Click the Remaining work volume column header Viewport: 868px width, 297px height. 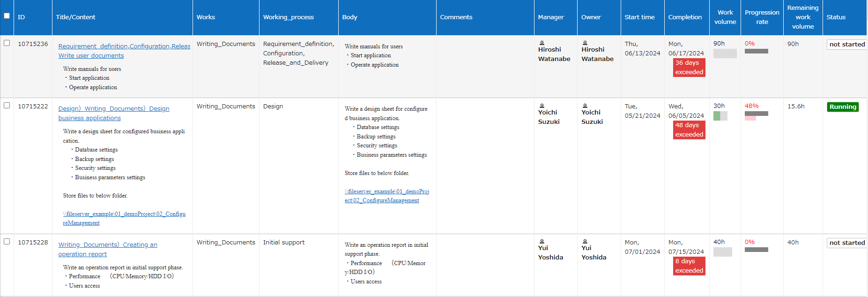click(x=803, y=17)
